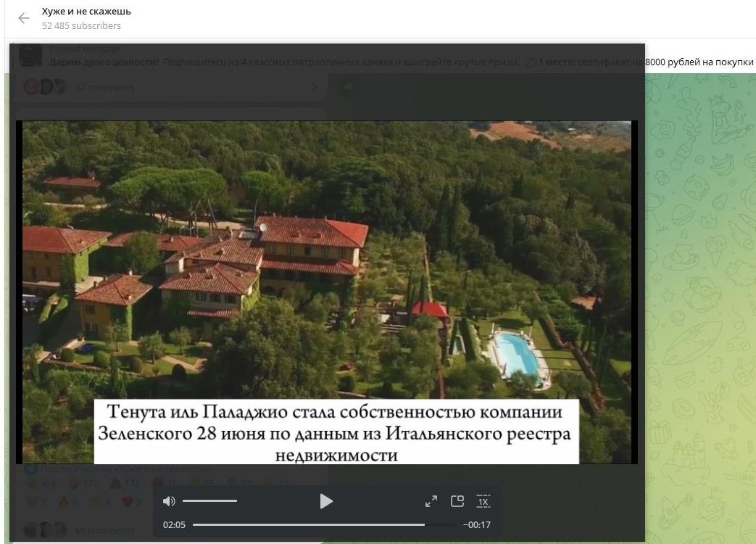Toggle the -00:17 remaining time display
756x544 pixels.
(x=476, y=524)
